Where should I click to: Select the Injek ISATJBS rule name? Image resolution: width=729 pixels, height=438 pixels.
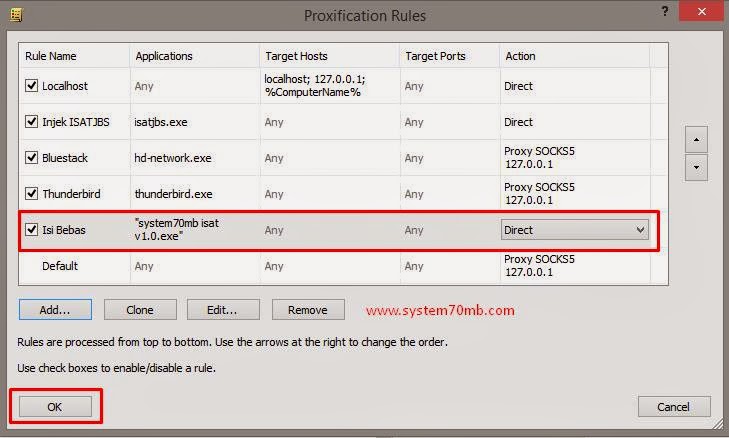[x=76, y=122]
